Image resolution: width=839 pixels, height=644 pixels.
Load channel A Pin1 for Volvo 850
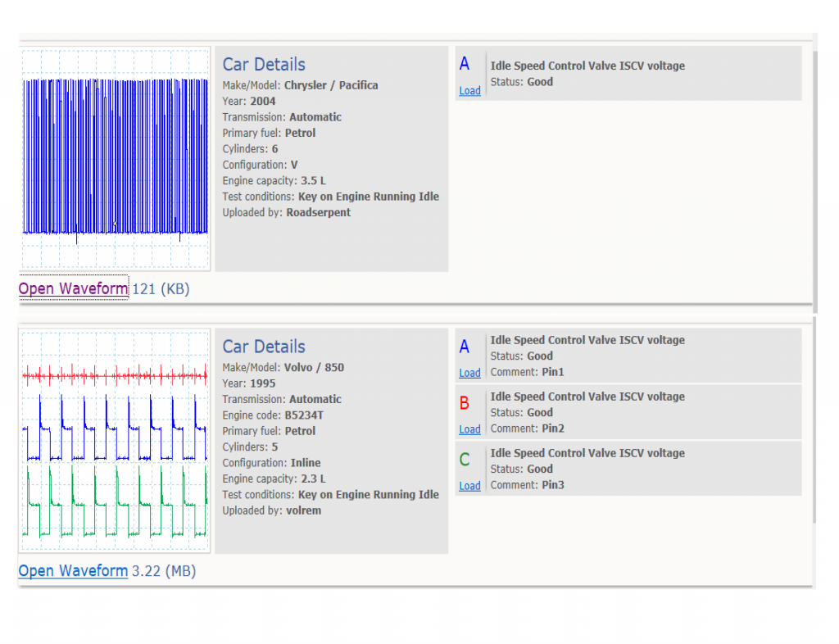(x=469, y=373)
